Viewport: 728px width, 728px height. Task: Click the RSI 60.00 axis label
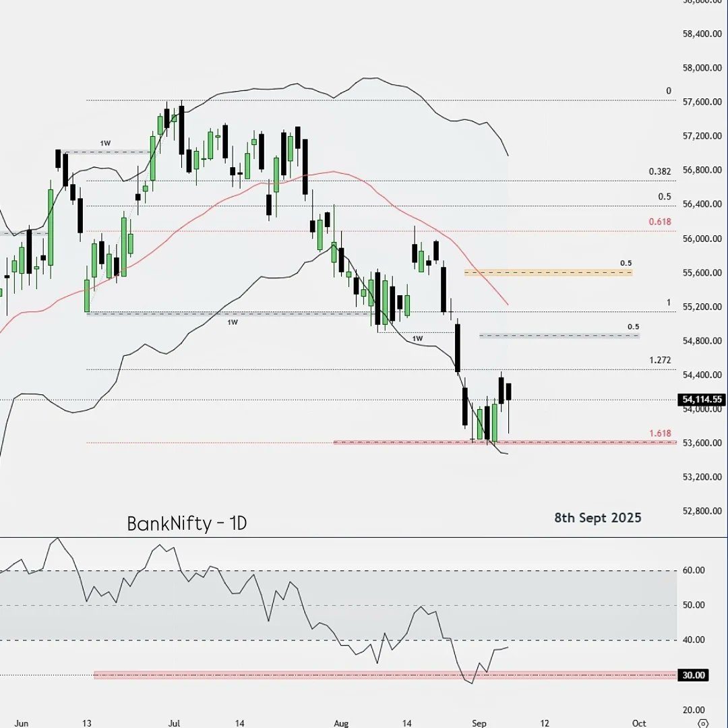tap(694, 570)
